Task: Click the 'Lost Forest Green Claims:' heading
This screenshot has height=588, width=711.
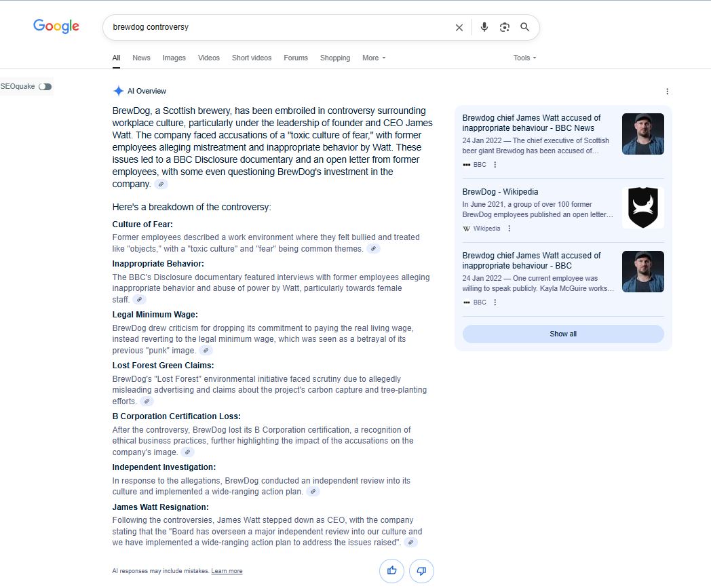Action: [164, 366]
